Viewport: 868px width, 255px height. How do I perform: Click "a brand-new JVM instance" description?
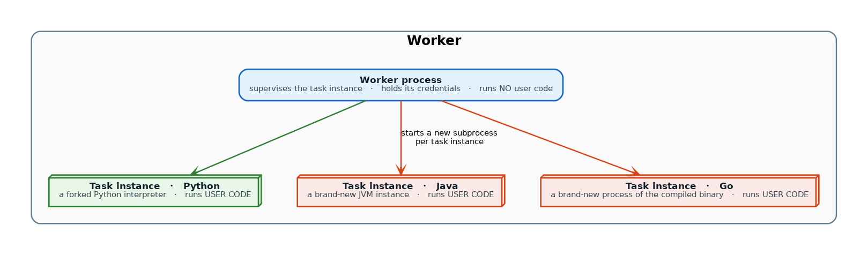[358, 195]
